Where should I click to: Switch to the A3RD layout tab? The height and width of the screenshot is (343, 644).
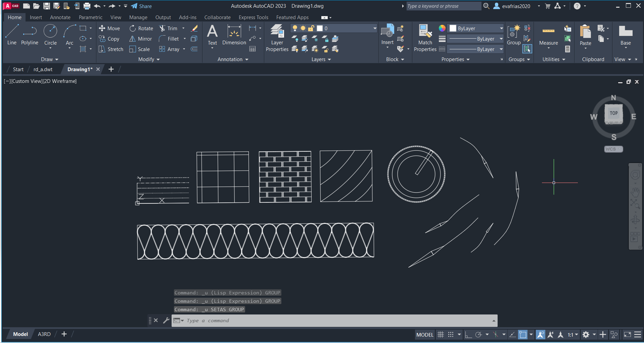coord(44,334)
